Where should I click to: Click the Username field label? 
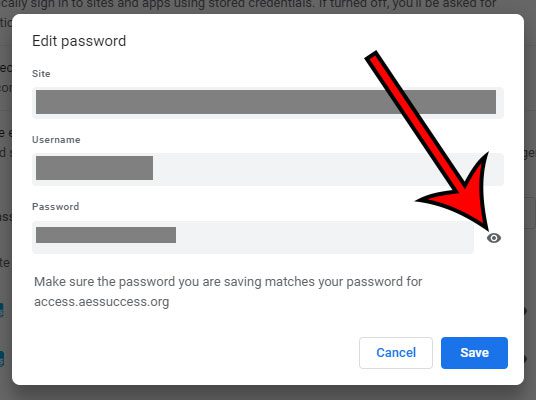click(56, 139)
